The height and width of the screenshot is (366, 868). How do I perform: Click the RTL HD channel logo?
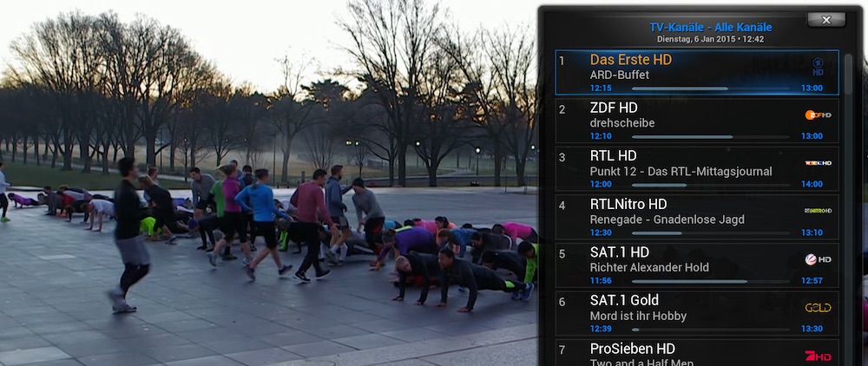pos(819,163)
